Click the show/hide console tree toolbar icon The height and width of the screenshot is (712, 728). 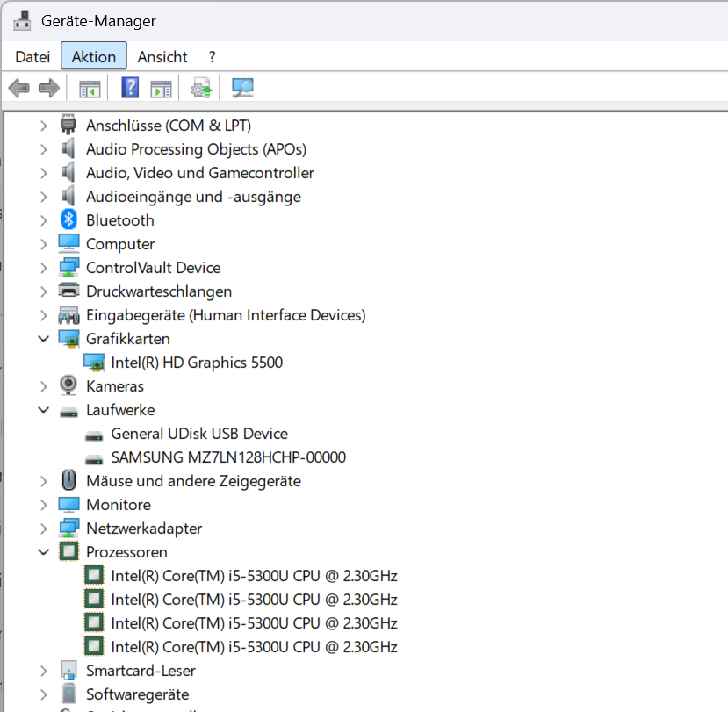tap(90, 88)
